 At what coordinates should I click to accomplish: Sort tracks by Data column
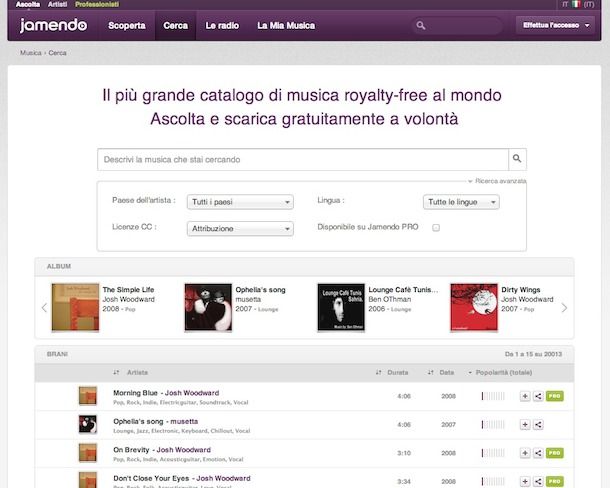(441, 372)
